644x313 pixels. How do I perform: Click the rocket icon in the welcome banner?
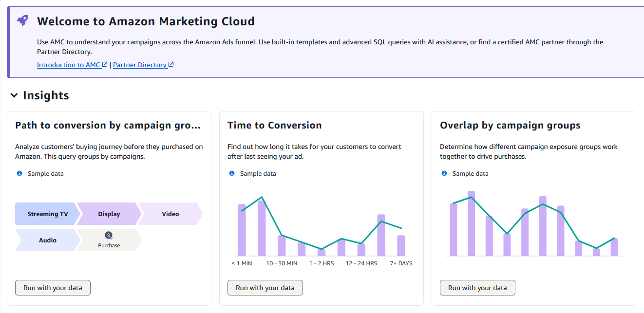tap(22, 20)
